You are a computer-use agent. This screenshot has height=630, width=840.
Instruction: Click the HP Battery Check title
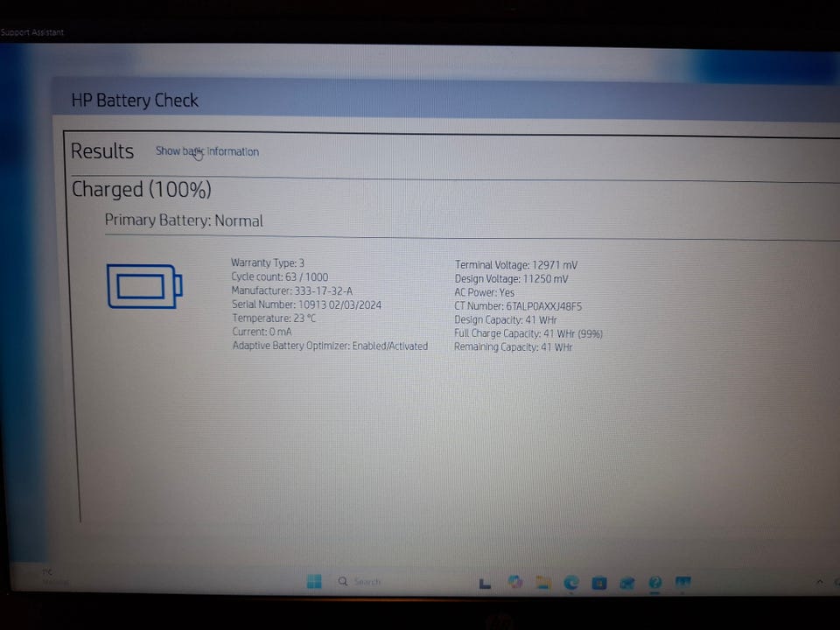tap(135, 100)
